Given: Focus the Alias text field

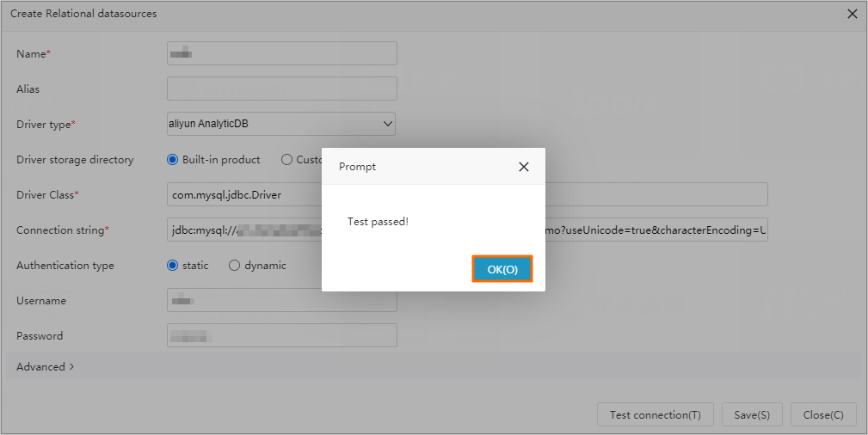Looking at the screenshot, I should click(x=281, y=89).
